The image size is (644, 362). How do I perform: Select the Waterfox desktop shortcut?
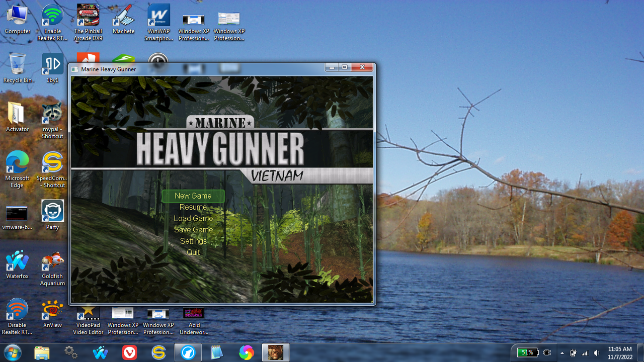17,264
